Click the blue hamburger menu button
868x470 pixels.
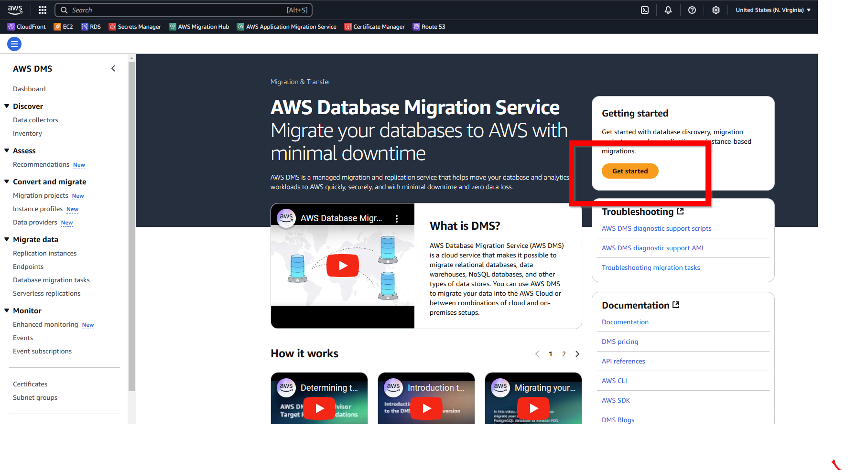tap(14, 44)
